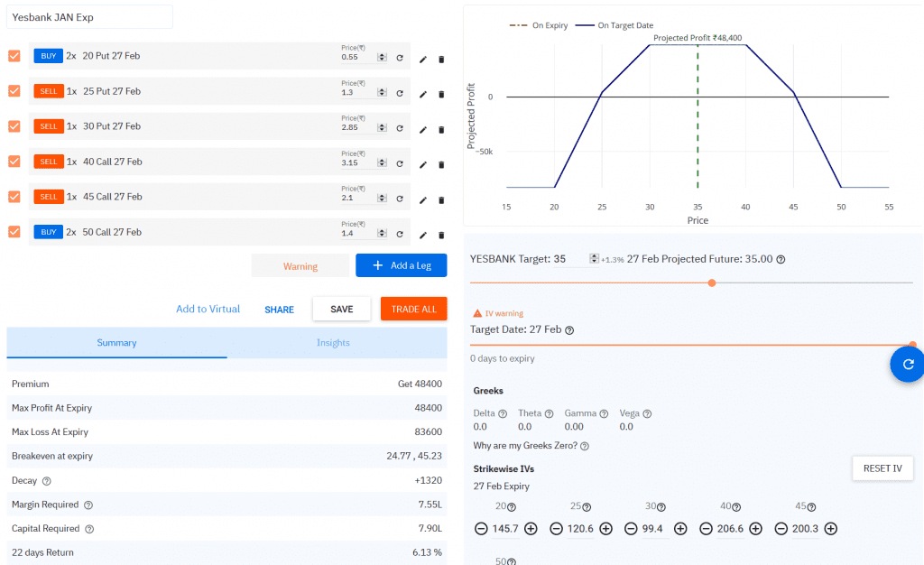Edit the 30 Put 27 Feb leg
The image size is (924, 565).
click(x=422, y=130)
